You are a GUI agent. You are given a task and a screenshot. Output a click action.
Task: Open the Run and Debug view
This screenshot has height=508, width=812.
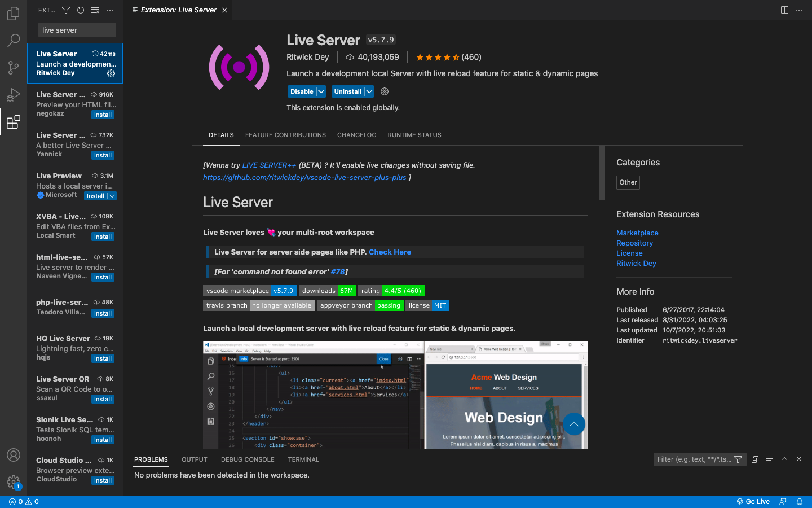click(14, 94)
